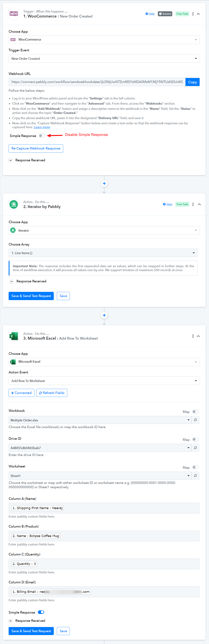This screenshot has height=644, width=209.
Task: Click Column C (Quantity) field
Action: click(104, 564)
